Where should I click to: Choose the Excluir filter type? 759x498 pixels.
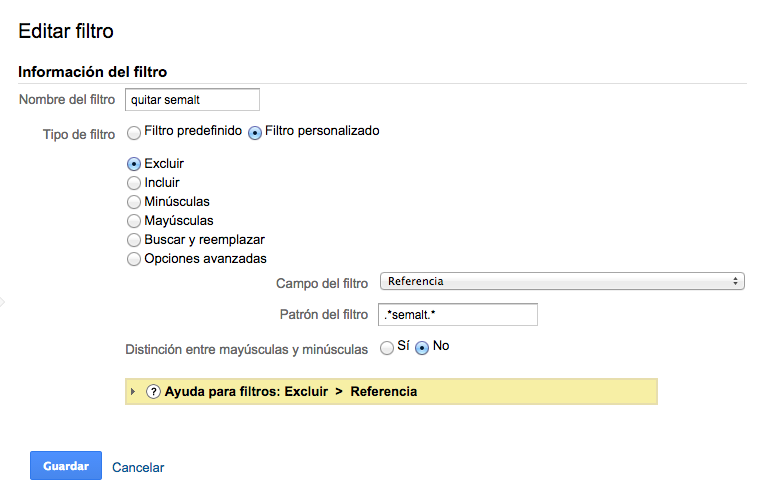click(x=134, y=164)
